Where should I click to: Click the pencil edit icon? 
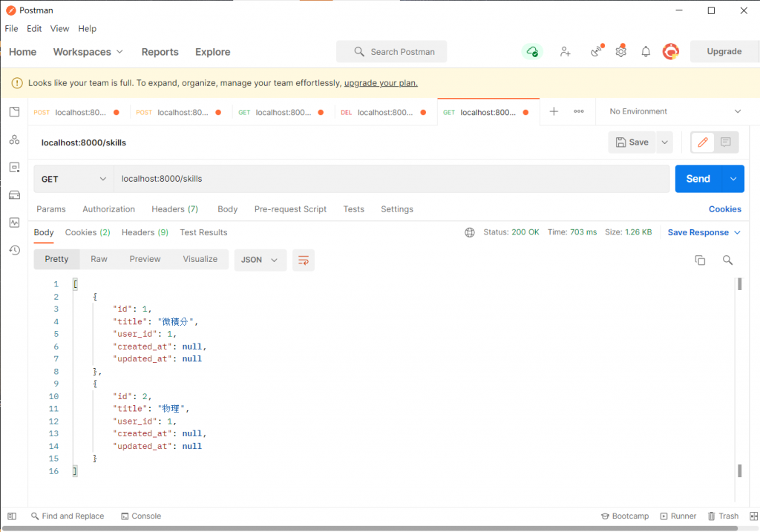(702, 142)
